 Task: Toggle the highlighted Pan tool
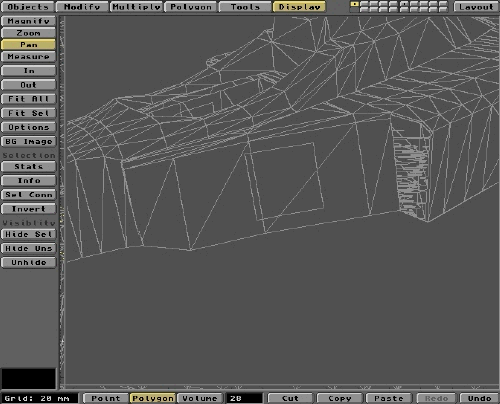(x=29, y=45)
